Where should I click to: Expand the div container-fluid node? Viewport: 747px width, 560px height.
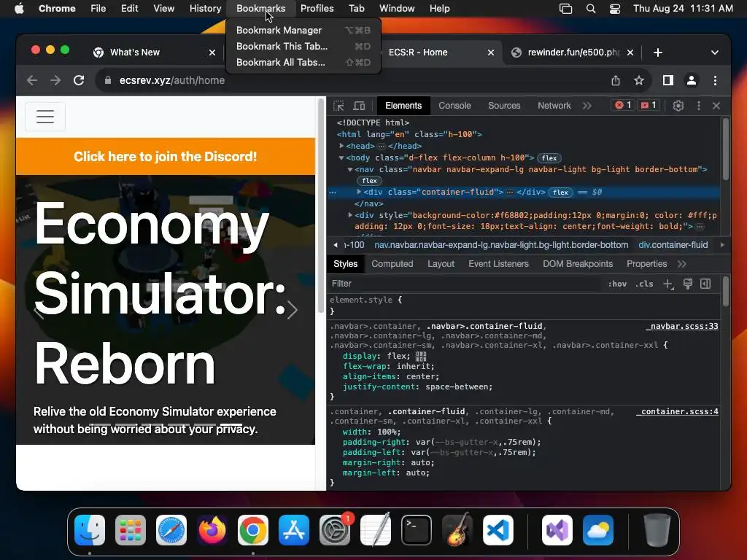[x=359, y=192]
